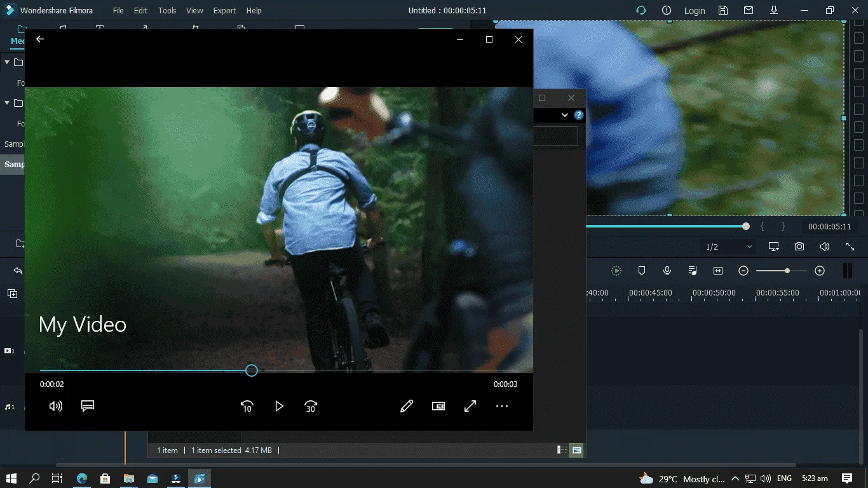
Task: Take a snapshot with the camera icon
Action: [799, 247]
